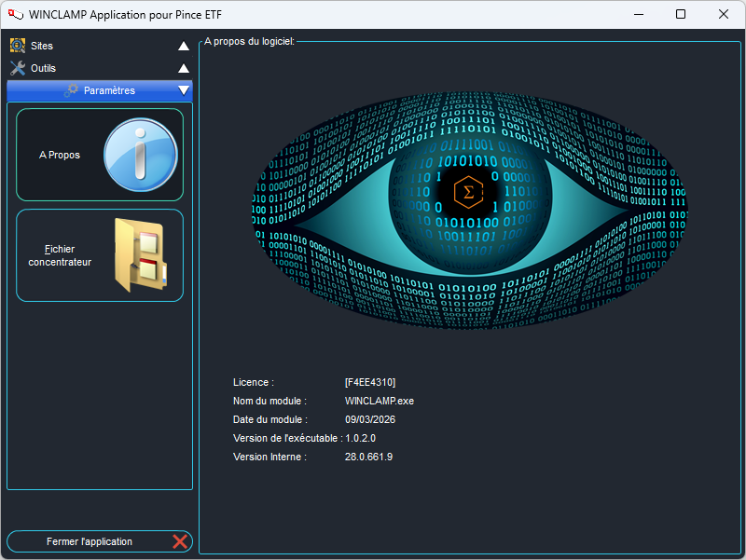Expand the Sites section with its arrow
The height and width of the screenshot is (560, 746).
[x=184, y=46]
